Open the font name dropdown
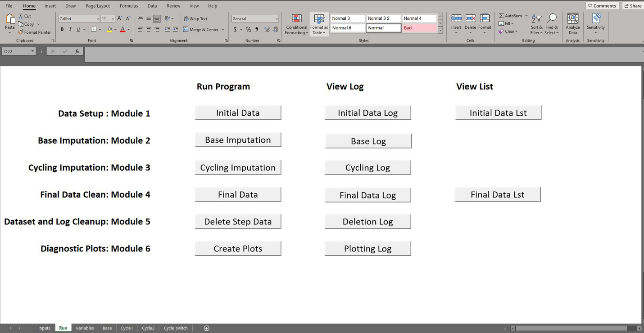The height and width of the screenshot is (333, 644). coord(97,19)
